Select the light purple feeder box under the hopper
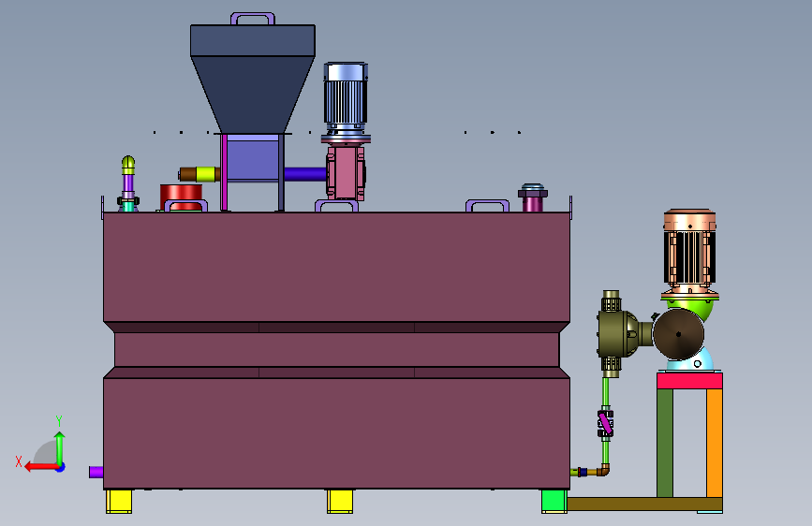The image size is (812, 526). [x=253, y=158]
